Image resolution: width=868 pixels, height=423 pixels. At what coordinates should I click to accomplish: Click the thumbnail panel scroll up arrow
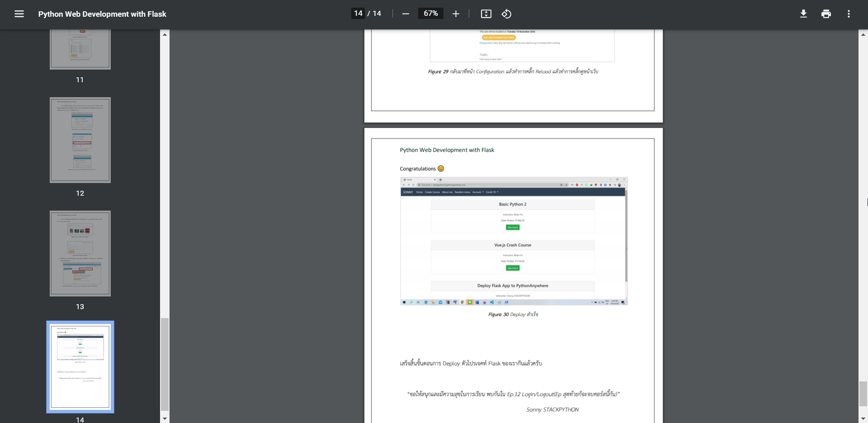coord(165,34)
